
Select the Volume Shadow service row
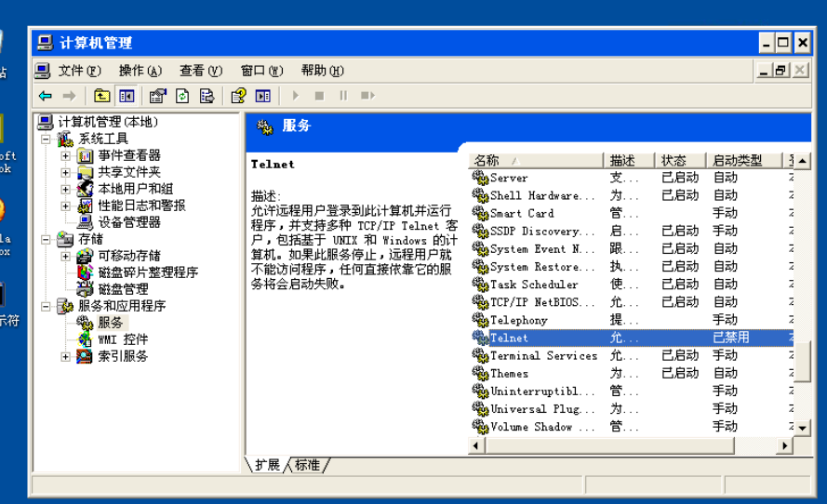(x=632, y=427)
